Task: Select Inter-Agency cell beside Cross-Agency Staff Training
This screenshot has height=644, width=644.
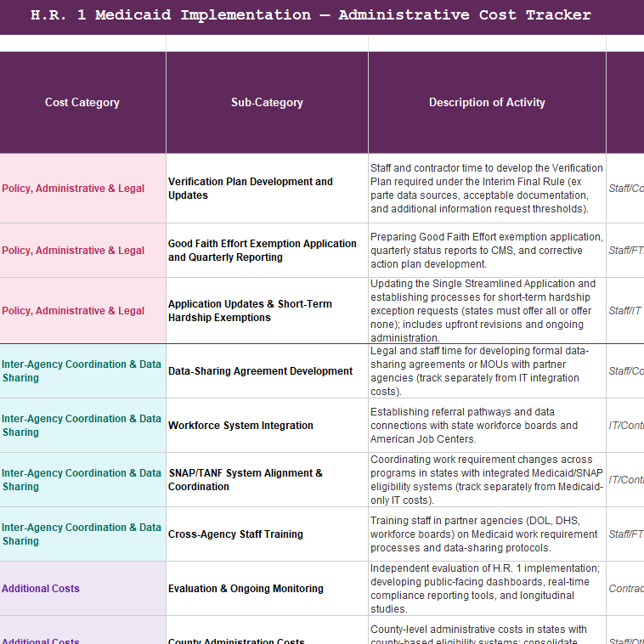Action: click(x=82, y=534)
